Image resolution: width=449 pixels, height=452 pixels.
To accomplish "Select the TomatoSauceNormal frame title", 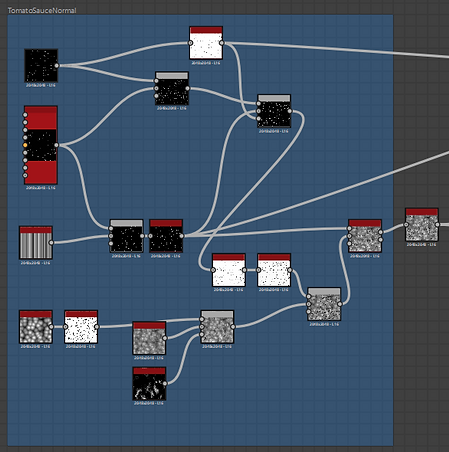I will (42, 10).
